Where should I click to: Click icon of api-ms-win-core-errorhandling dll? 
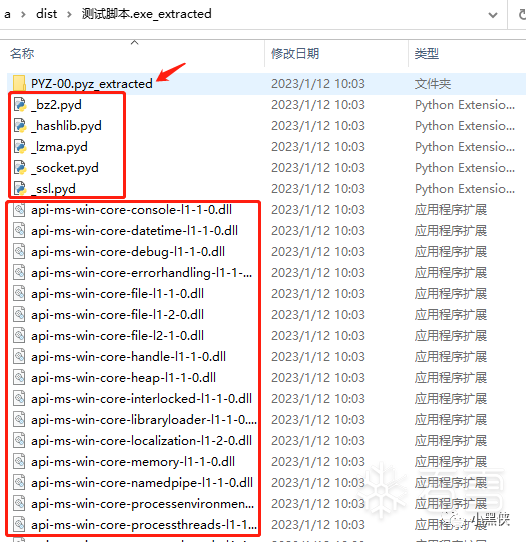(19, 273)
